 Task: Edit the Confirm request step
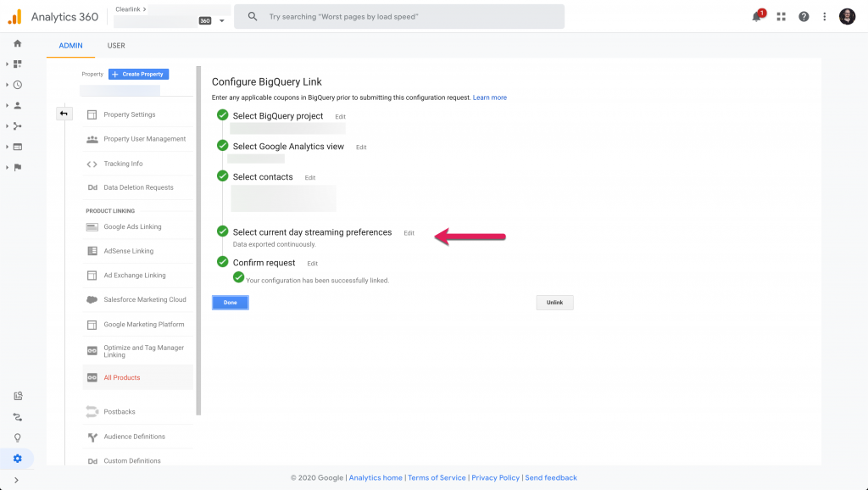click(312, 264)
